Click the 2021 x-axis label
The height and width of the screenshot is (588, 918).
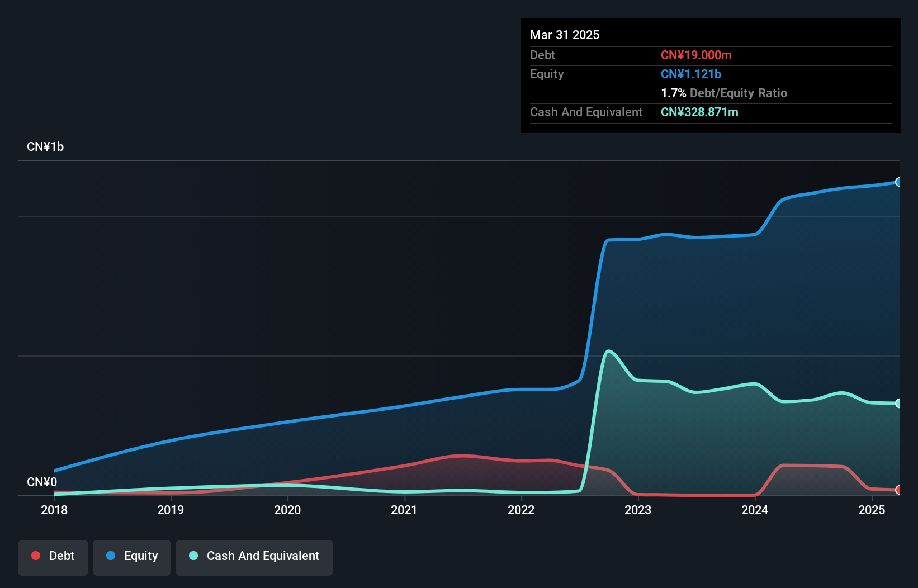click(x=404, y=510)
